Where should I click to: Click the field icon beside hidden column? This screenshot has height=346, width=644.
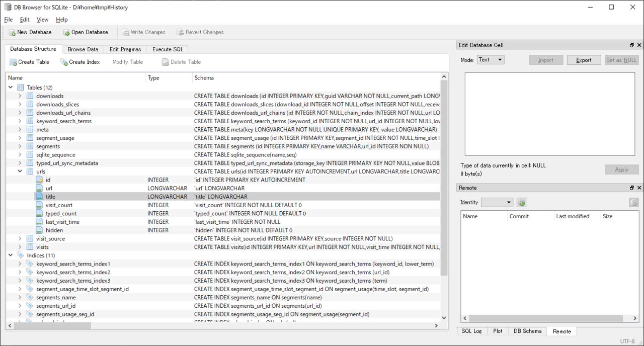pyautogui.click(x=39, y=230)
